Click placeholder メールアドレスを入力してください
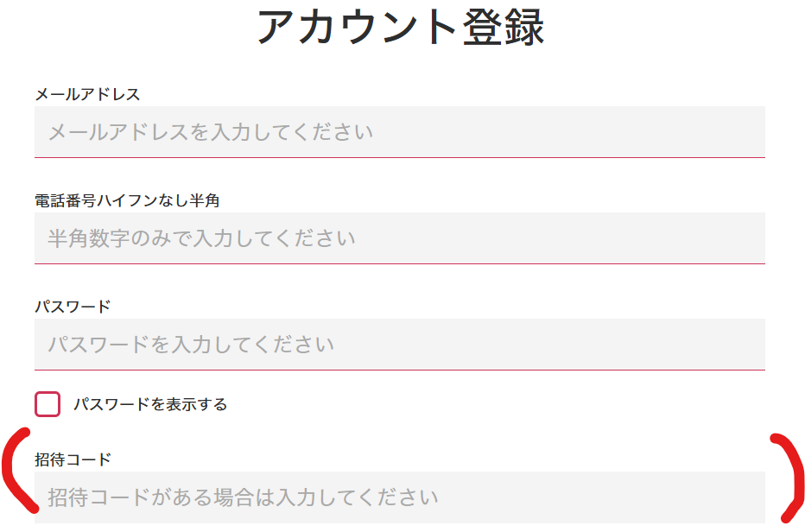805x532 pixels. pyautogui.click(x=210, y=132)
